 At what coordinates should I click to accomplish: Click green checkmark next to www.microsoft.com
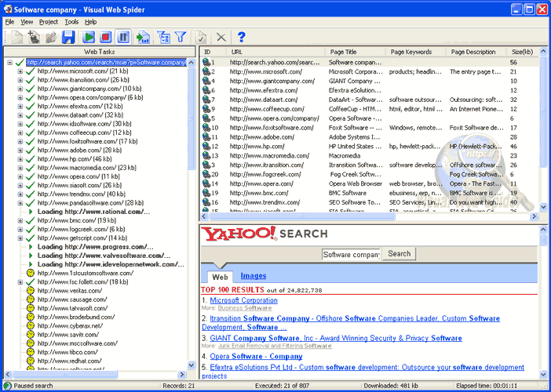(x=31, y=71)
